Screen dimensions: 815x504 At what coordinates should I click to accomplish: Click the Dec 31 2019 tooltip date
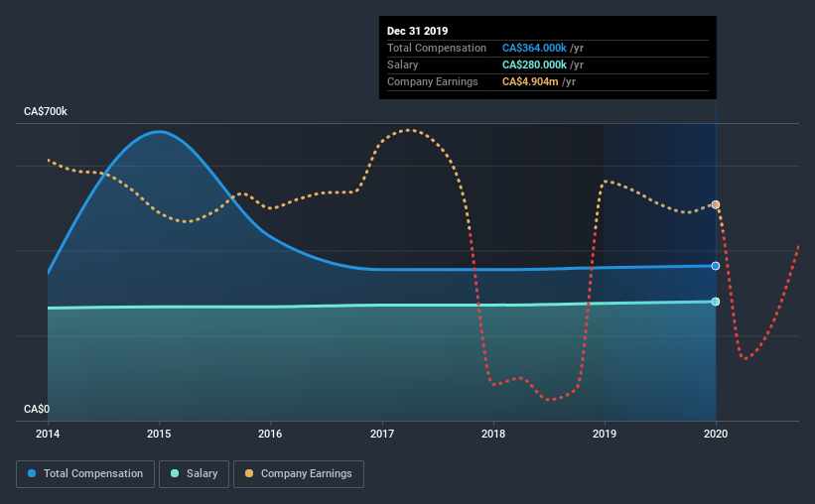[x=417, y=31]
